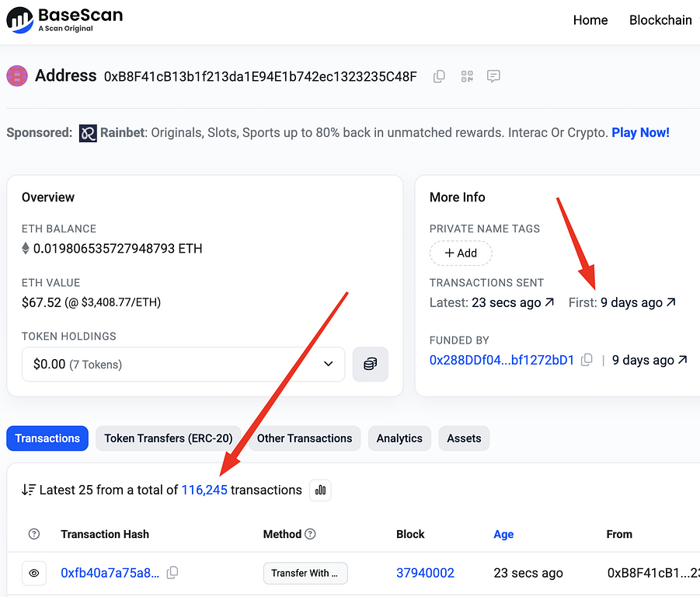Toggle Age column time format
This screenshot has height=597, width=700.
tap(503, 534)
